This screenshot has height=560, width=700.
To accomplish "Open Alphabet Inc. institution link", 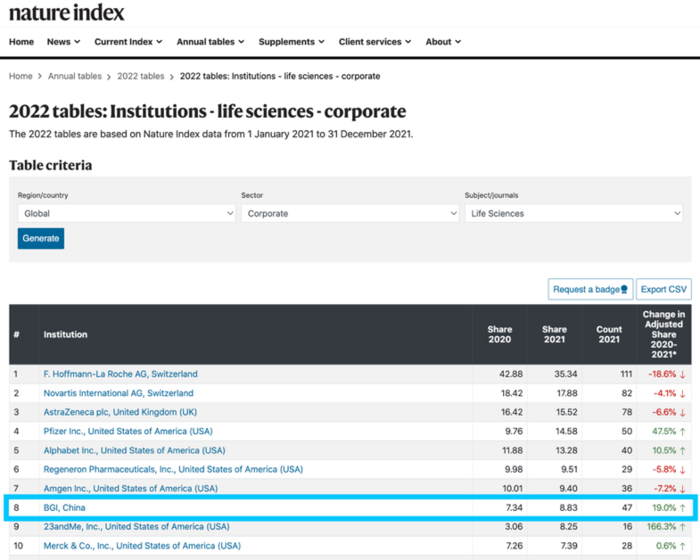I will 134,450.
